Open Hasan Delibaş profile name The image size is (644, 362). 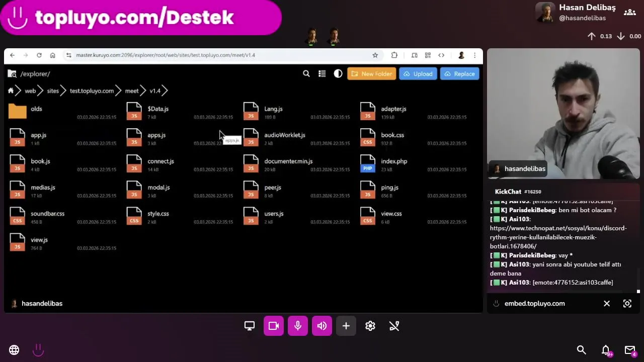[587, 8]
